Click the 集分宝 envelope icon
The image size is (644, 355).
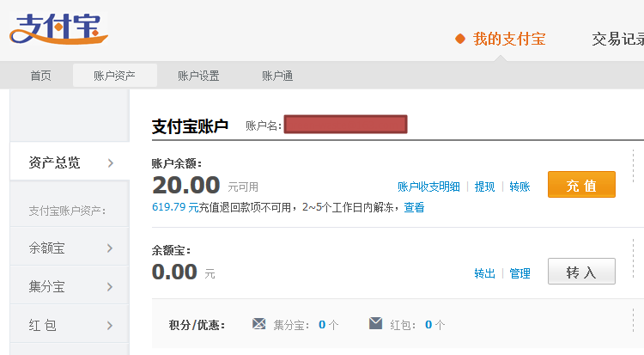(259, 324)
